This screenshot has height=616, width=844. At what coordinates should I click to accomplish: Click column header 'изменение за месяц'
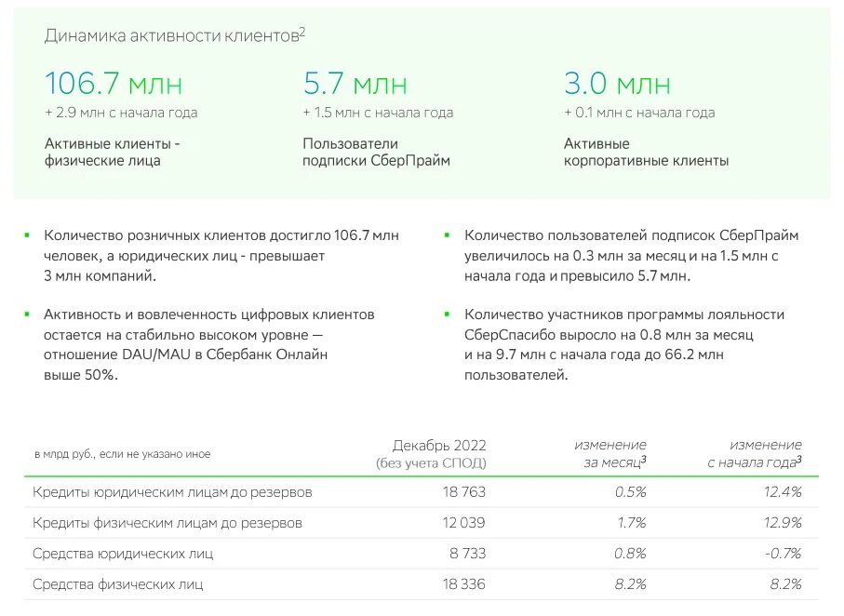click(x=610, y=454)
